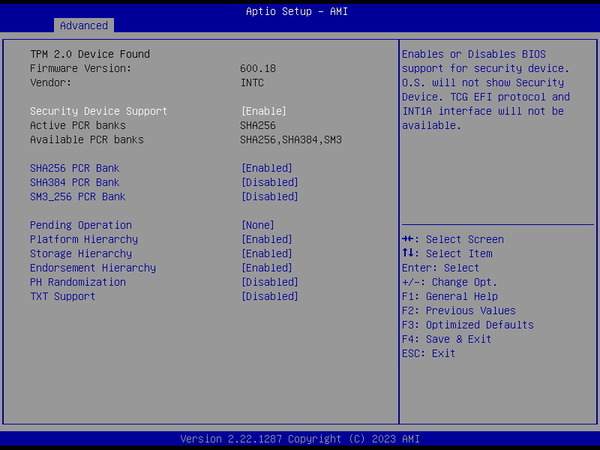Click the +/-: Change Opt. hint
Screen dimensions: 600x450
click(450, 282)
